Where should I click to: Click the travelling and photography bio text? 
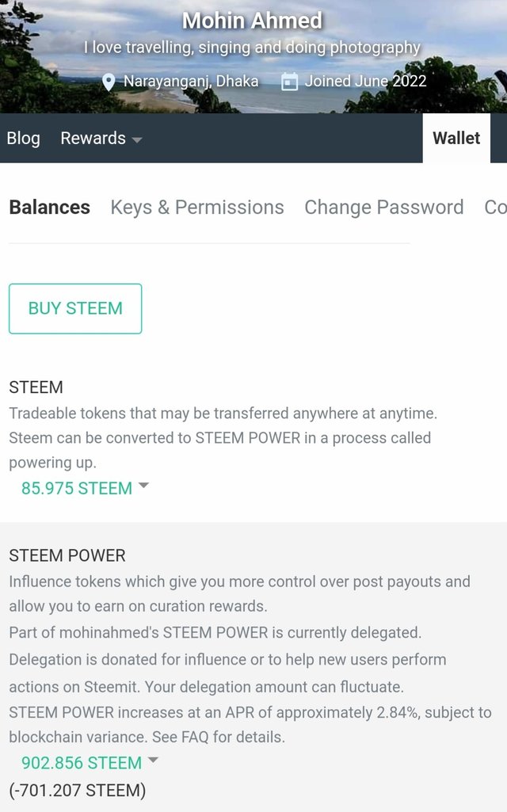coord(252,48)
